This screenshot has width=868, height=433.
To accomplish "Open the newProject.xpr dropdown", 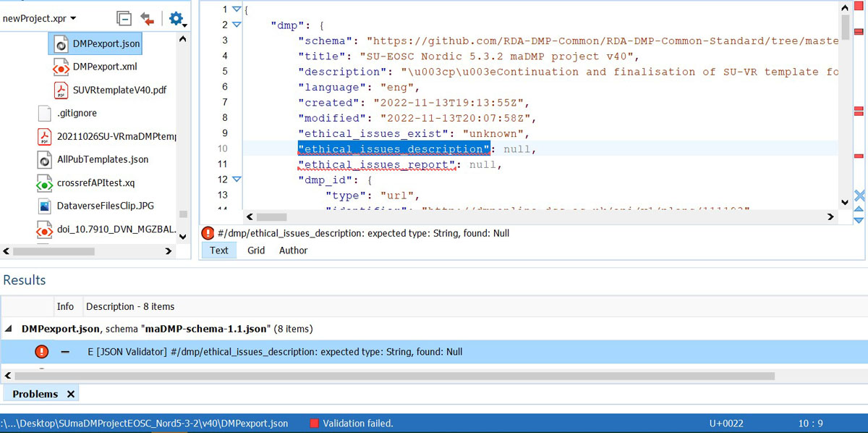I will [73, 18].
